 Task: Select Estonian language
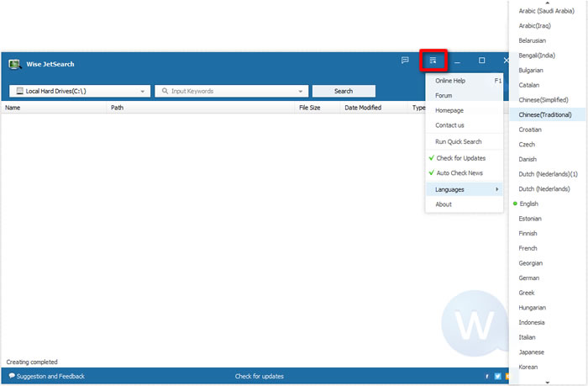(548, 219)
